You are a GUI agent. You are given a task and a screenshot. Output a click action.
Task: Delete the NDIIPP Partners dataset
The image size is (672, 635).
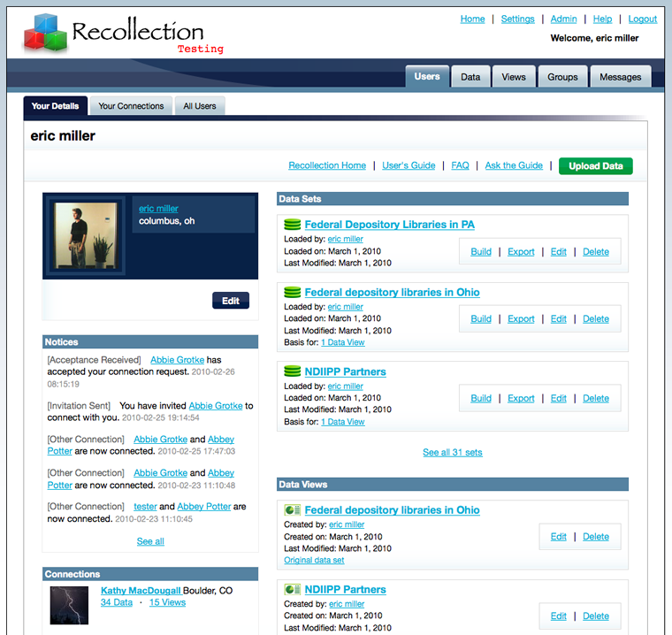point(596,398)
